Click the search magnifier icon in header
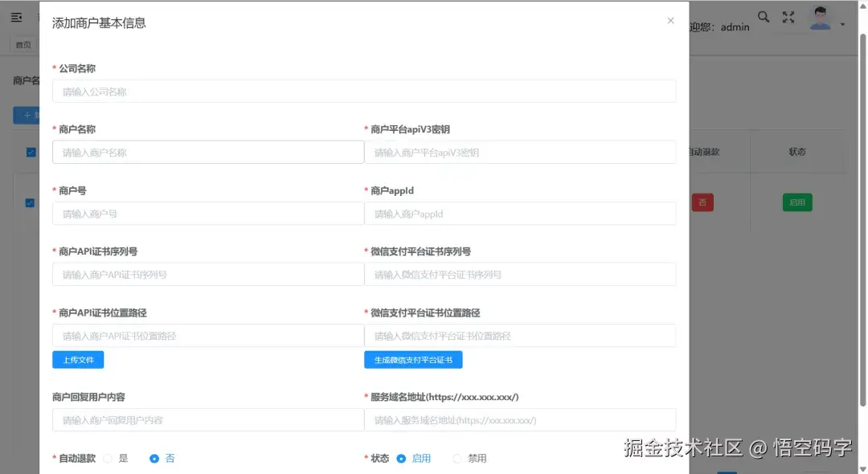 763,16
